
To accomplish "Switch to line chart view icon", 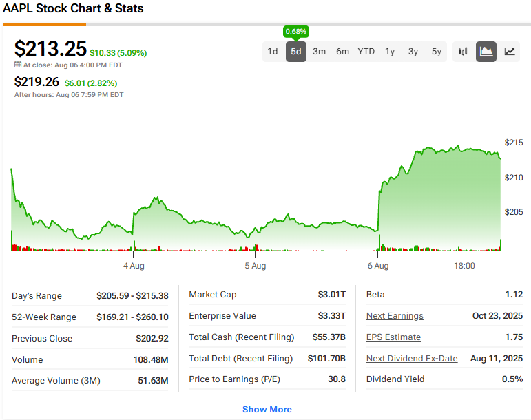I will pyautogui.click(x=510, y=52).
